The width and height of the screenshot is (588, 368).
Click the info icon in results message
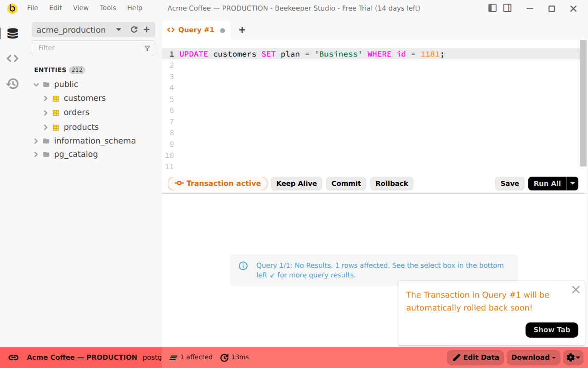click(x=243, y=265)
